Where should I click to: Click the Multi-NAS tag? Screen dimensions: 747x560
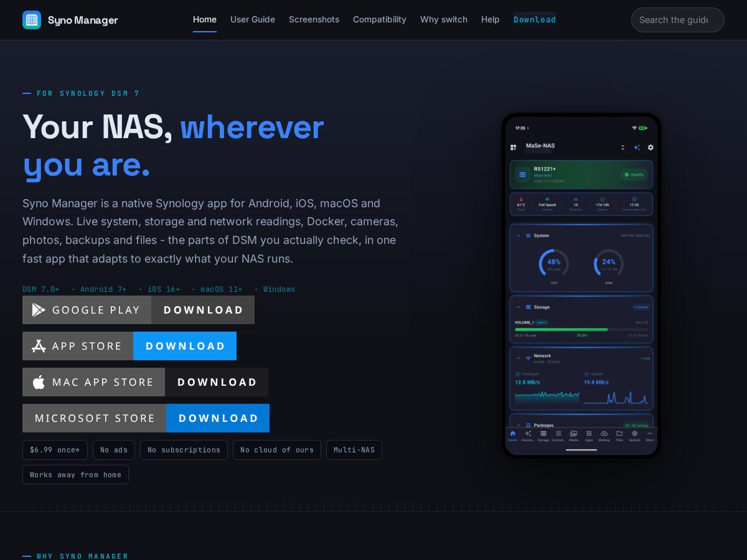354,450
